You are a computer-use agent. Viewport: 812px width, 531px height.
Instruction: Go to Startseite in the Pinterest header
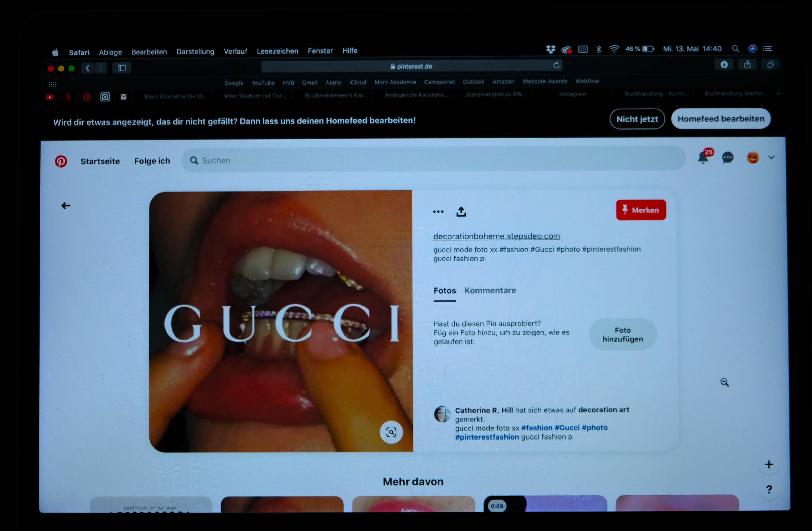tap(100, 161)
